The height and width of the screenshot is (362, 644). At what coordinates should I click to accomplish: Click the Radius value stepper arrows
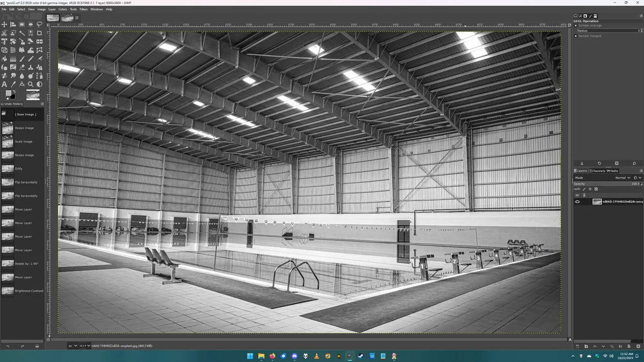[x=641, y=31]
